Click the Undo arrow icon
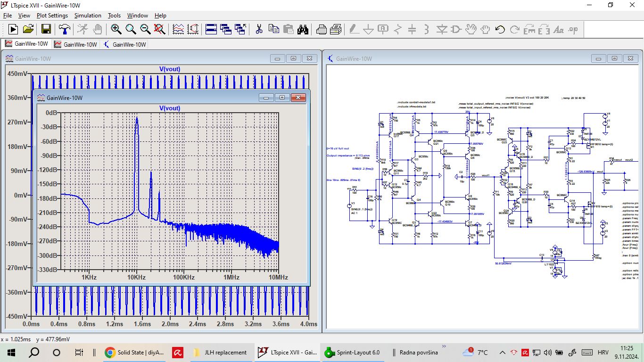Screen dimensions: 644x362 point(500,29)
